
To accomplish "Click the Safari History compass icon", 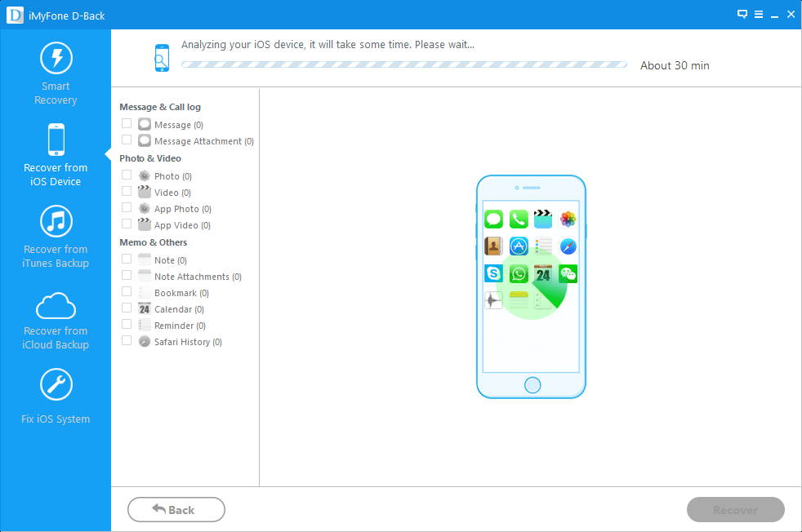I will (x=145, y=341).
